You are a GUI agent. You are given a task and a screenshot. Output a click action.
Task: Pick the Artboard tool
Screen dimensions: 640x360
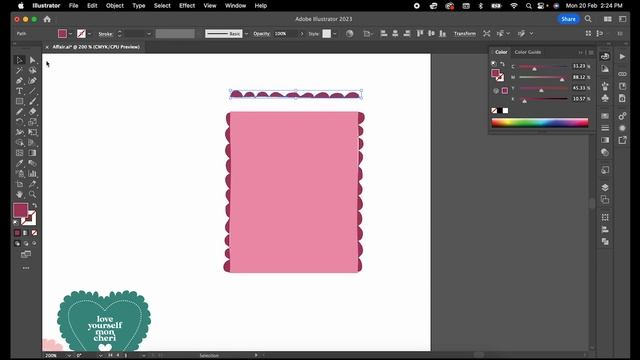pos(19,184)
